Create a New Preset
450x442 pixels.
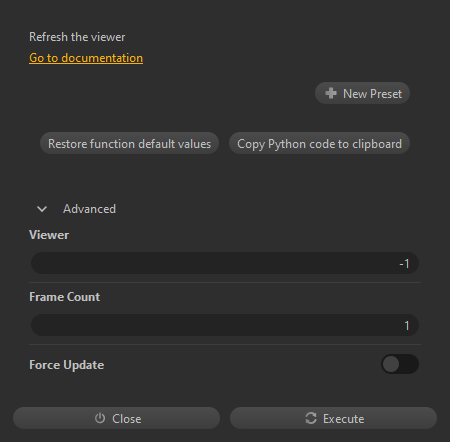[362, 93]
